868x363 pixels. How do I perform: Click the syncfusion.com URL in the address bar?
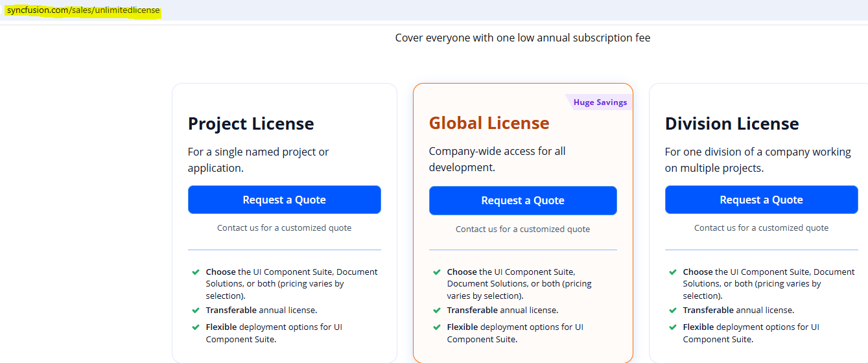[83, 10]
